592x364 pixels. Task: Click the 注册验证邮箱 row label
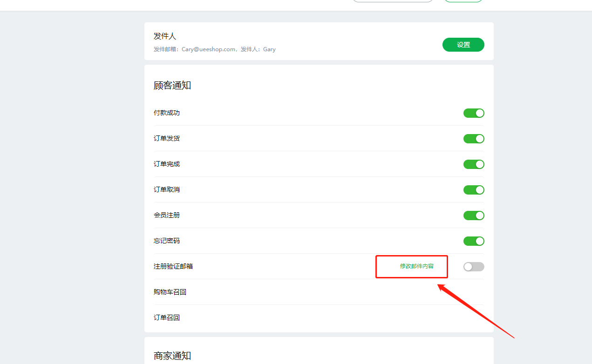click(173, 267)
